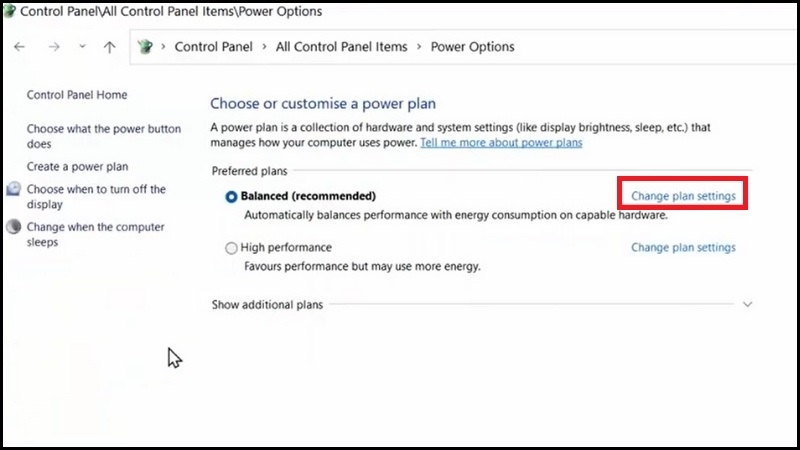Select the Balanced (recommended) plan
This screenshot has height=450, width=800.
(232, 197)
